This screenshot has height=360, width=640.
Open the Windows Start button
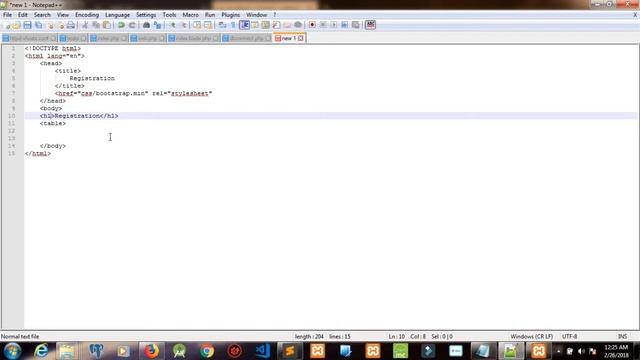[12, 351]
